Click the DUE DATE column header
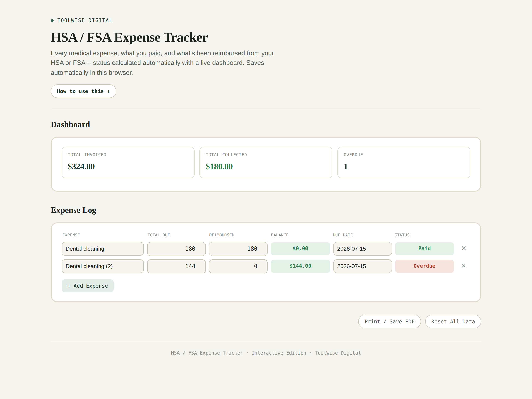This screenshot has height=399, width=532. [x=343, y=235]
